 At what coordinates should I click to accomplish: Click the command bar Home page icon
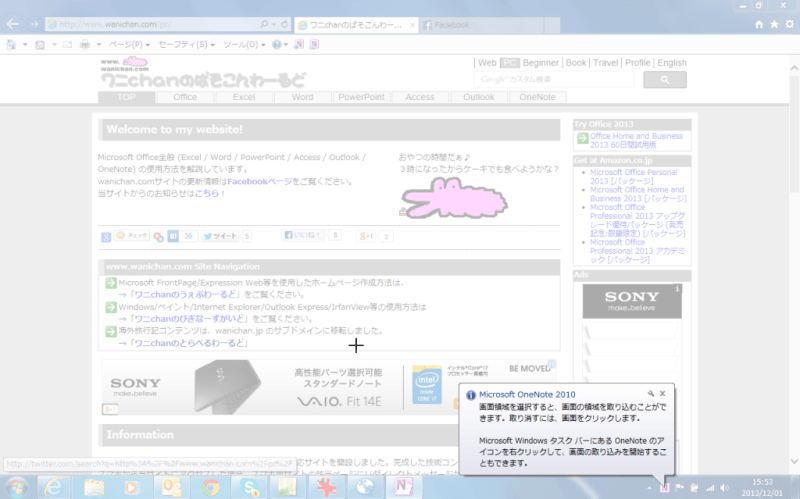click(x=11, y=45)
